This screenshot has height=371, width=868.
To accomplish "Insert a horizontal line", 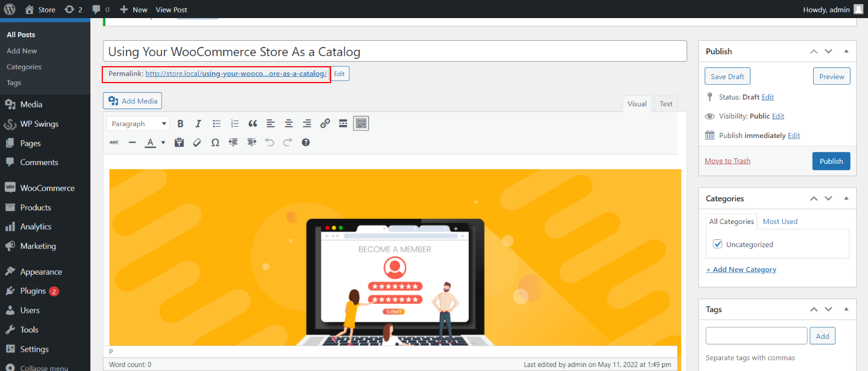I will pyautogui.click(x=132, y=143).
